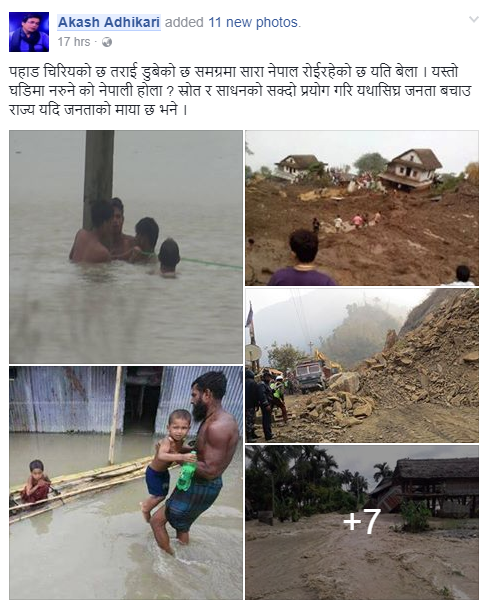View photo of bearded man carrying child
The height and width of the screenshot is (600, 487).
(x=126, y=483)
